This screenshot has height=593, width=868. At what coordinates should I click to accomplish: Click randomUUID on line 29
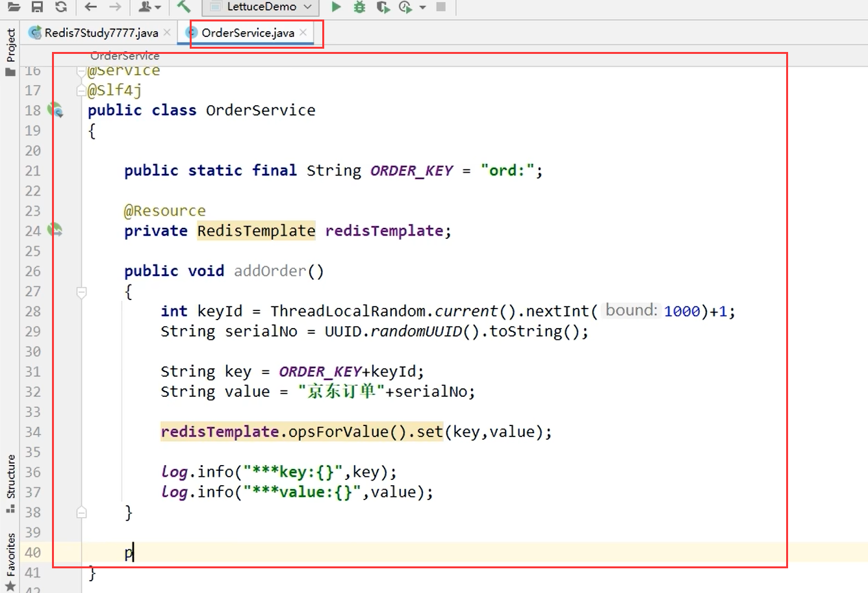click(x=416, y=331)
